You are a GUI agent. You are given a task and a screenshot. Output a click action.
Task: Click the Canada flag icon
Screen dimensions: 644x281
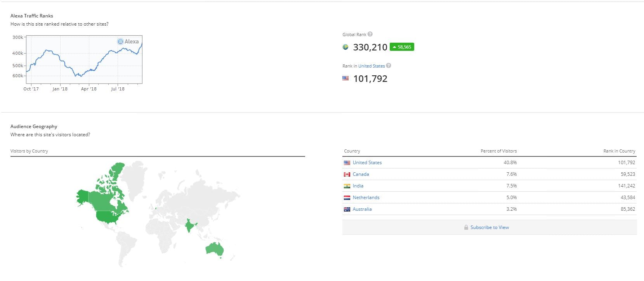coord(347,174)
